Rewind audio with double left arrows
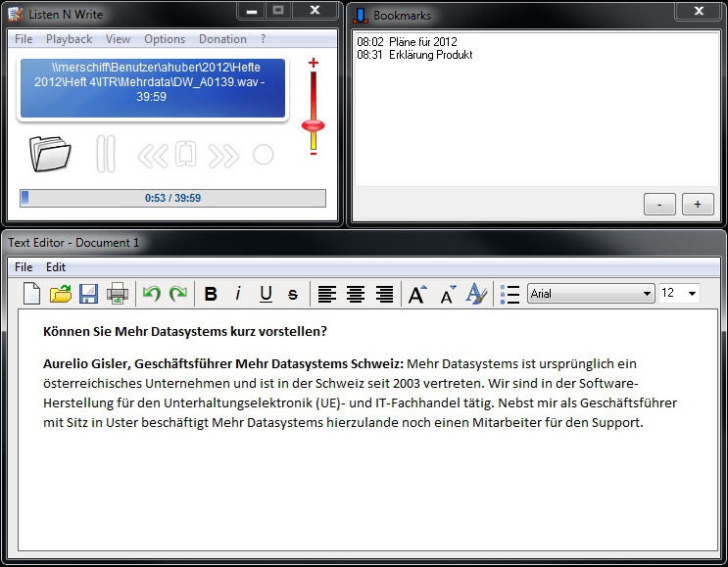The image size is (728, 567). click(x=153, y=156)
